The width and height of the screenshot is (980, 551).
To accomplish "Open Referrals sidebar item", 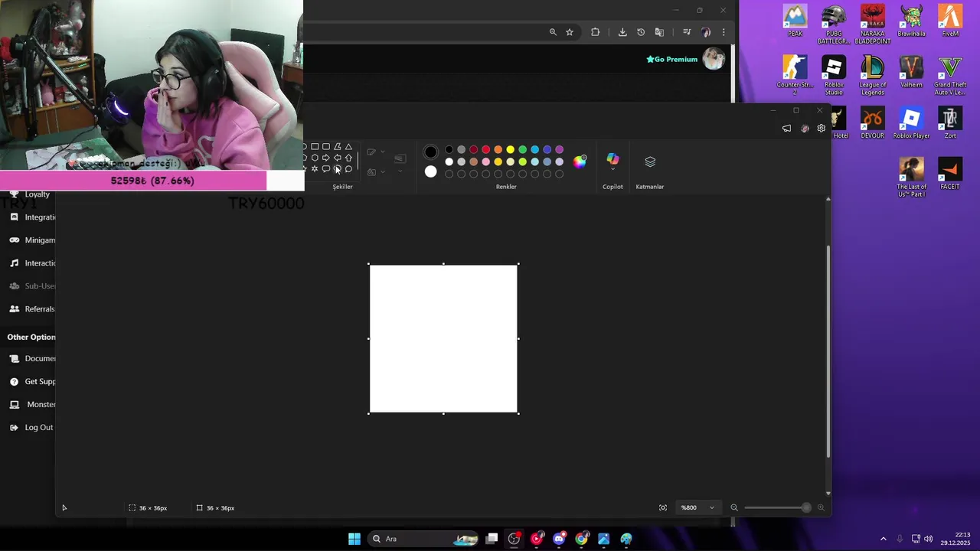I will (32, 309).
